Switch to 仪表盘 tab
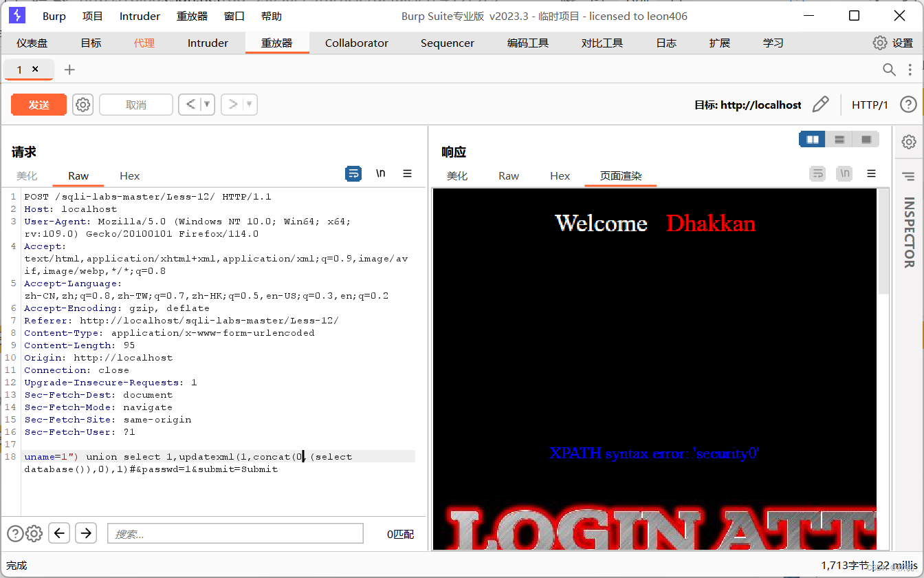The image size is (924, 578). [x=32, y=43]
